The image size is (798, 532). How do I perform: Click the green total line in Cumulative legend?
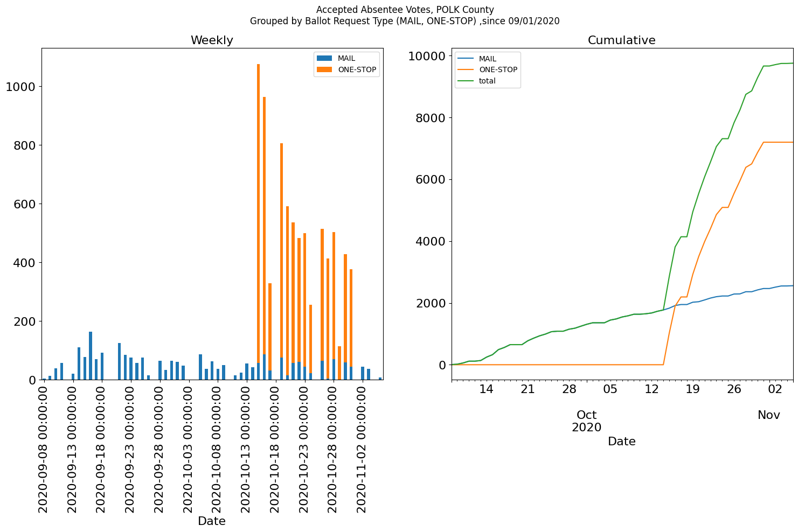(466, 81)
